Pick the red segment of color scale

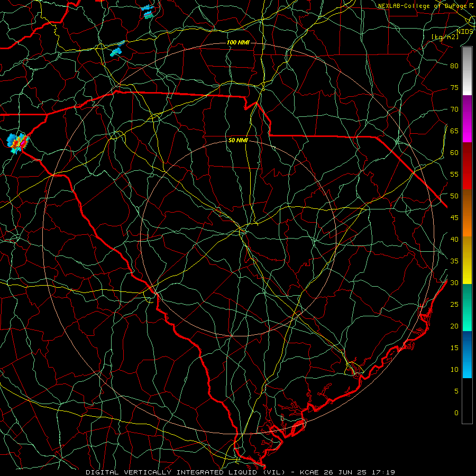point(467,166)
